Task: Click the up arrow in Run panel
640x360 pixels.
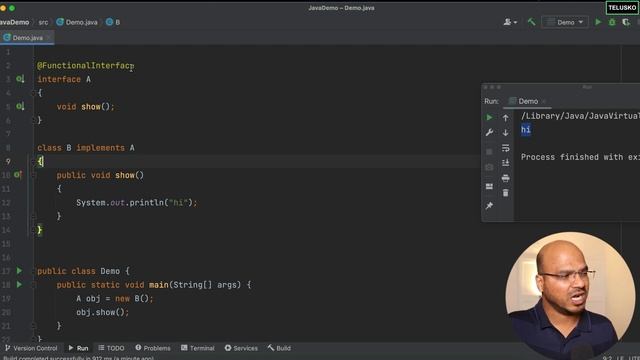Action: click(505, 118)
